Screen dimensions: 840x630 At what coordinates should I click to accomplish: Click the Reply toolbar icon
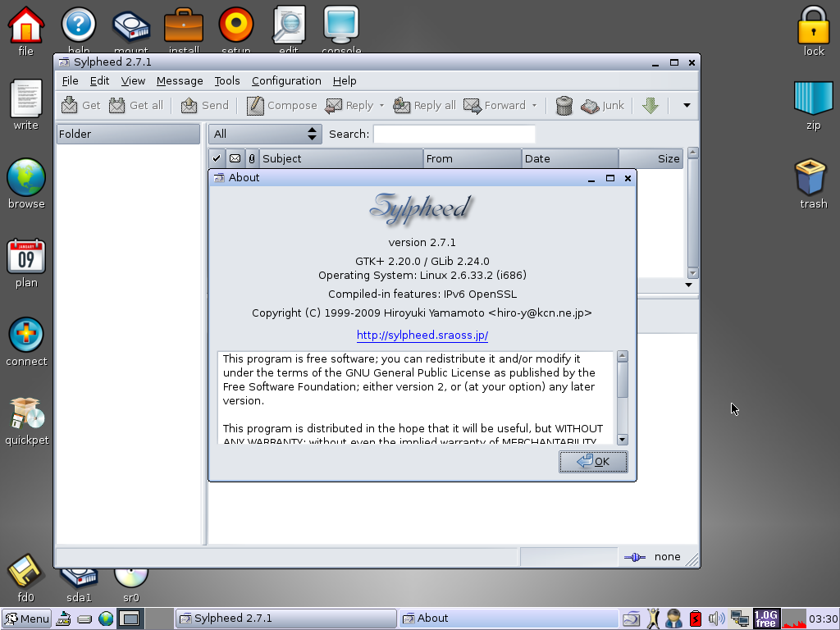click(x=334, y=106)
